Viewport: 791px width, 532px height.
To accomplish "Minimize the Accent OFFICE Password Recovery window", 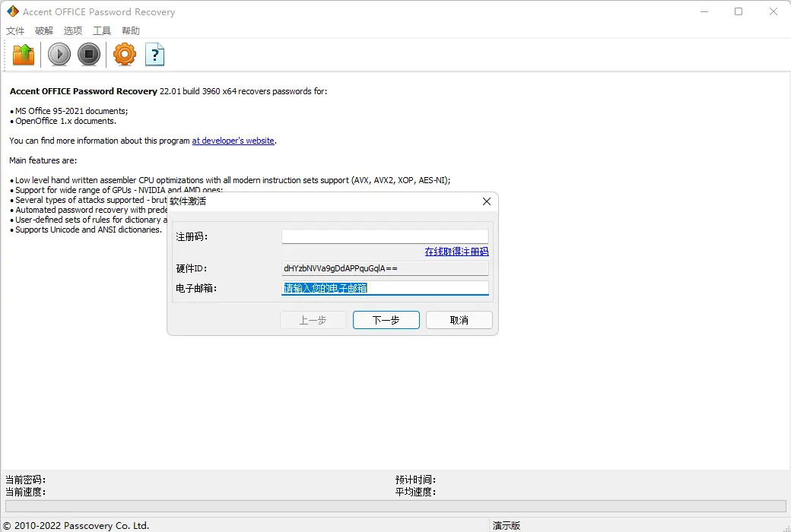I will click(x=704, y=11).
